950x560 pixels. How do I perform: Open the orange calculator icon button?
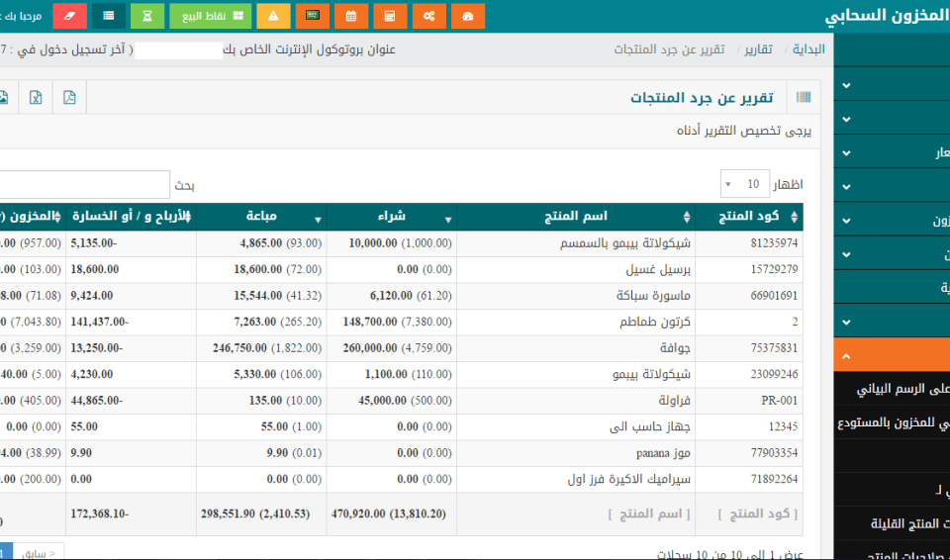[x=390, y=16]
